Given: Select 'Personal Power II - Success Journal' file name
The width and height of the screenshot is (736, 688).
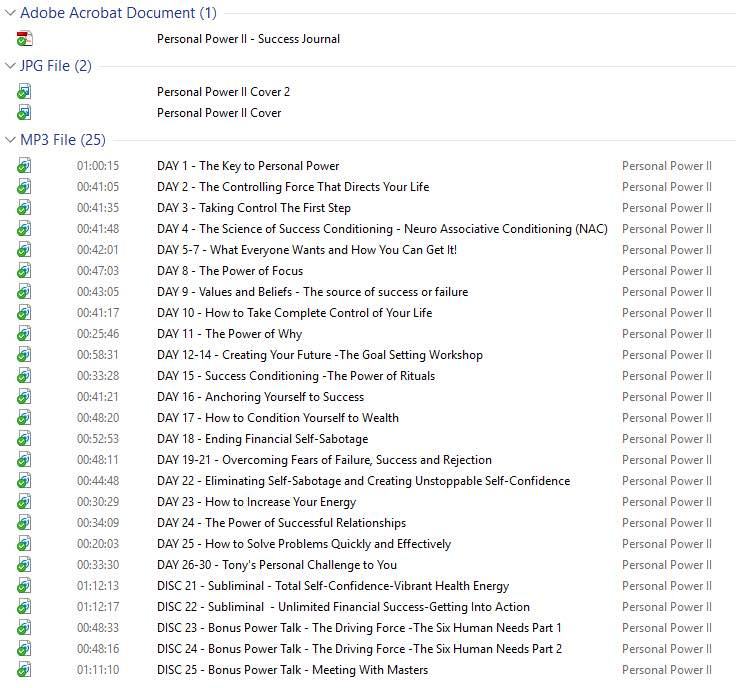Looking at the screenshot, I should click(x=248, y=39).
